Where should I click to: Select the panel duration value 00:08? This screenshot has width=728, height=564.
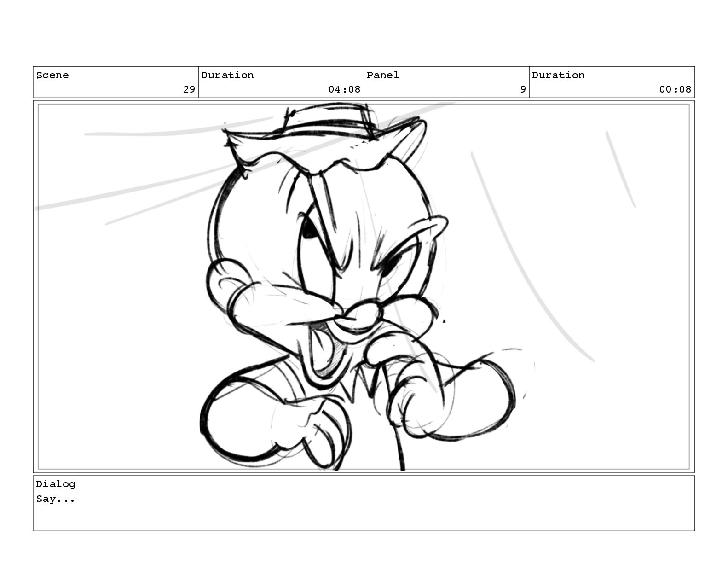click(675, 89)
